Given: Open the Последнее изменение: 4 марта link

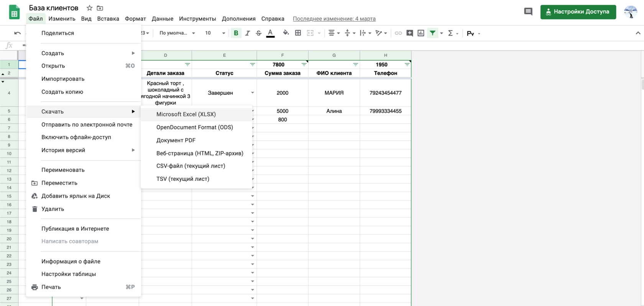Looking at the screenshot, I should [x=334, y=19].
